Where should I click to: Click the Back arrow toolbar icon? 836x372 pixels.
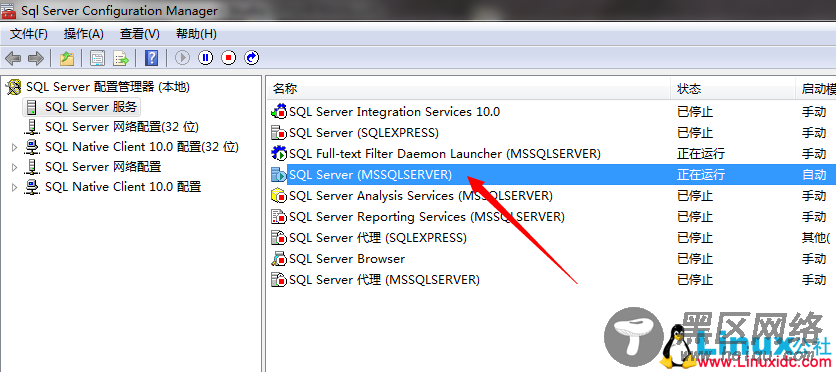(x=13, y=58)
